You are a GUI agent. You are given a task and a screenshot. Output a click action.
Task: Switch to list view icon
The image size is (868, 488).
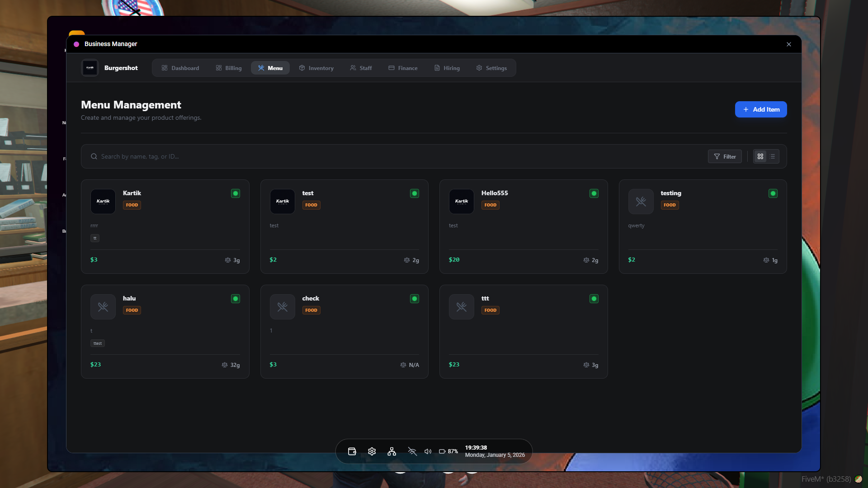[x=773, y=156]
